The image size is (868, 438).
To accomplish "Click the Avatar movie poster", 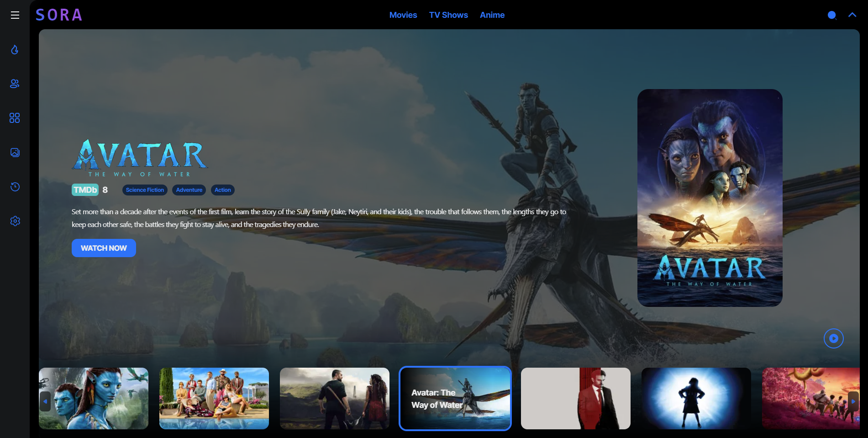I will click(710, 198).
